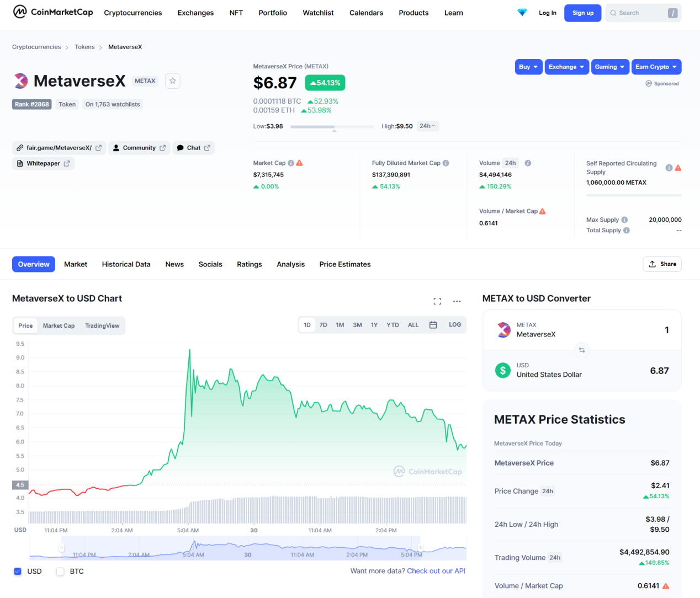This screenshot has width=700, height=598.
Task: Click the Volume / Market Cap warning icon
Action: point(543,211)
